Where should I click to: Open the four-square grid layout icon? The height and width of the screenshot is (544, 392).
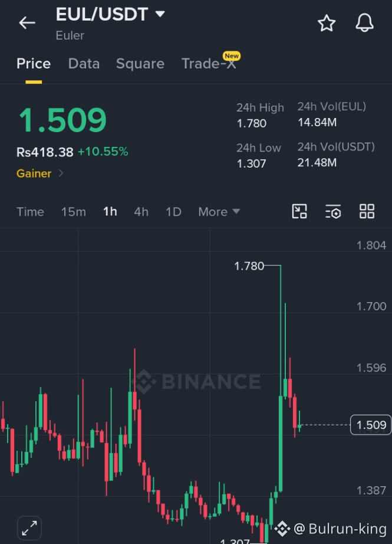coord(367,211)
